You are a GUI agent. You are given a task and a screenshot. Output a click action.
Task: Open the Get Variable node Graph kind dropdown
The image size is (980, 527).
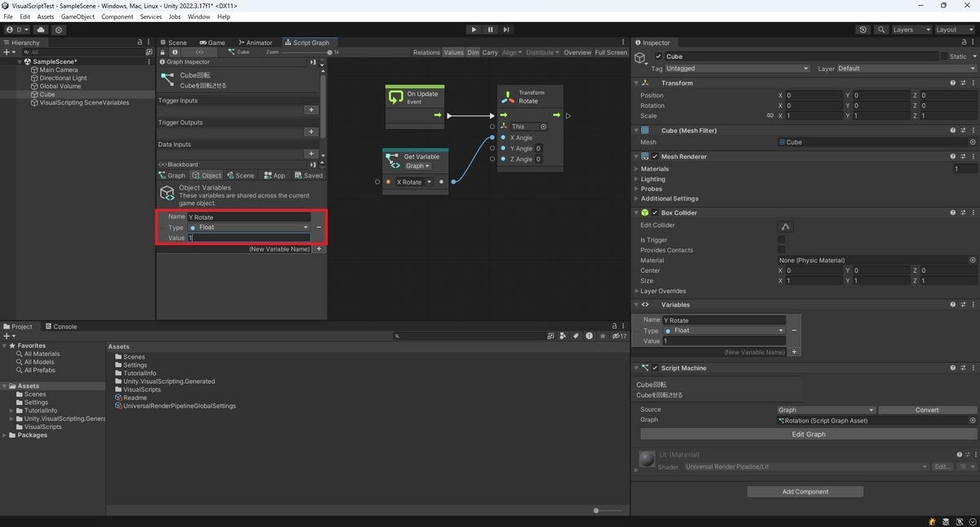417,166
